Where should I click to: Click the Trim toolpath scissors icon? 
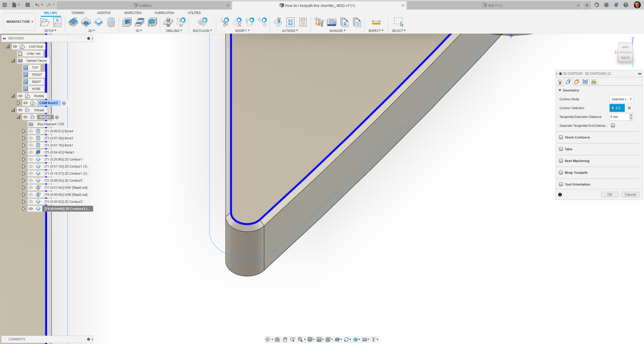225,22
